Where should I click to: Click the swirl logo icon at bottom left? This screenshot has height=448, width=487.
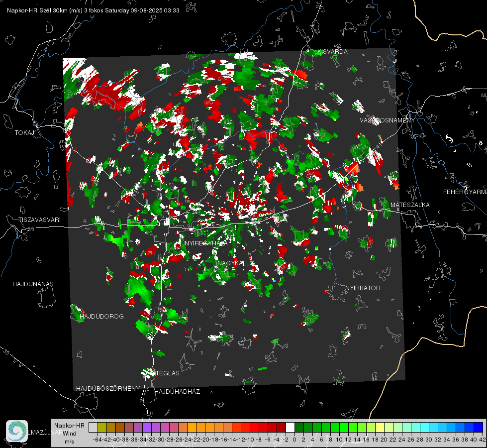(17, 431)
